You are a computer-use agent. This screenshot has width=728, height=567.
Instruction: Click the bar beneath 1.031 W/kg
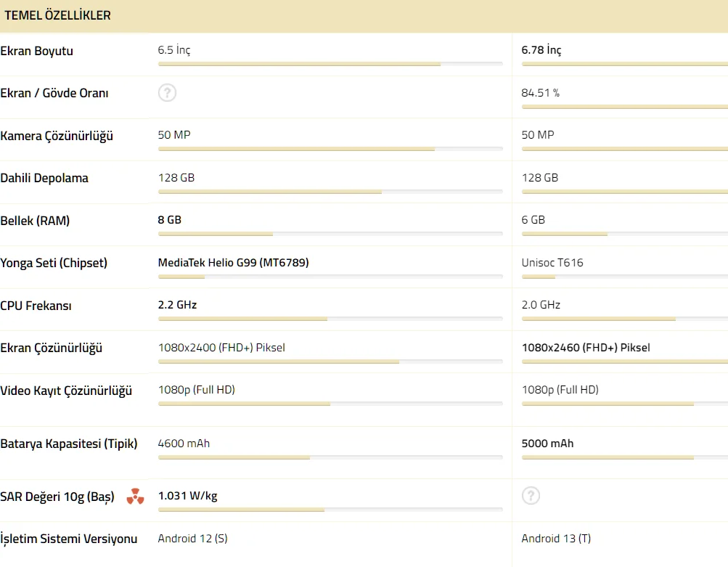click(x=330, y=510)
